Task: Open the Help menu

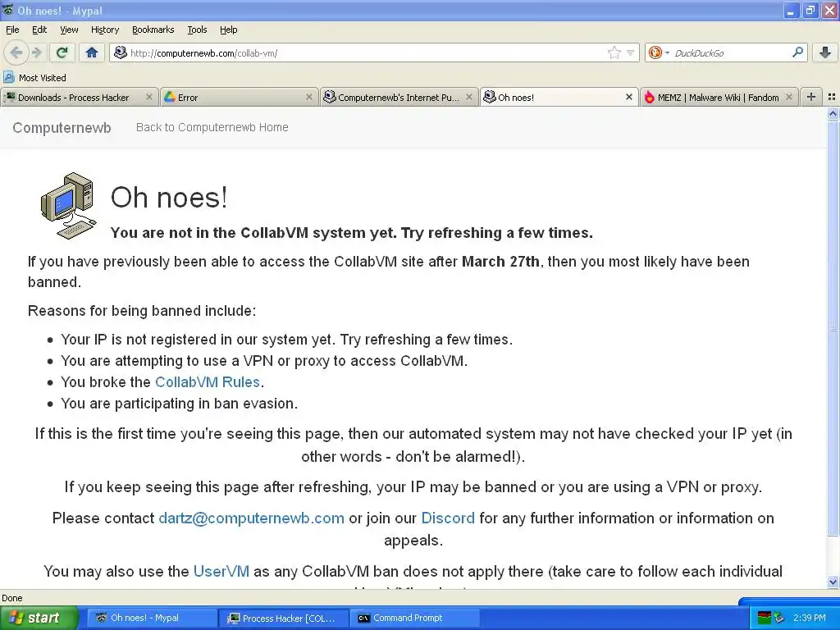Action: pyautogui.click(x=228, y=30)
